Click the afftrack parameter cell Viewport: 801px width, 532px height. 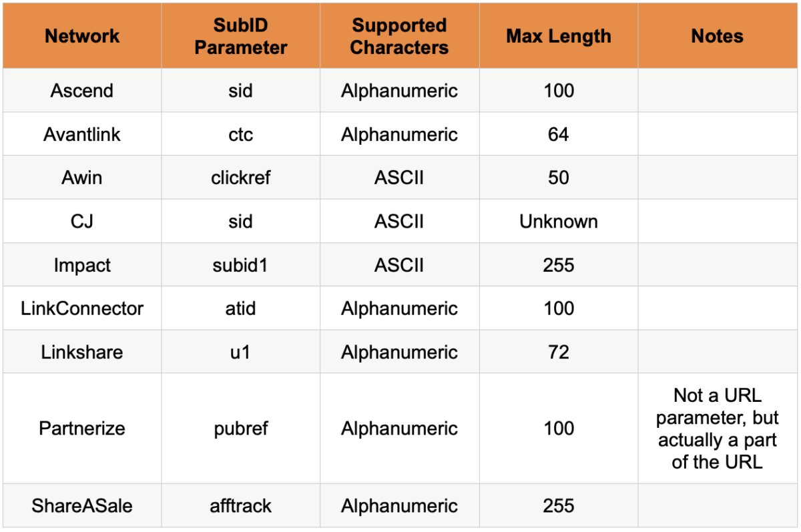240,505
